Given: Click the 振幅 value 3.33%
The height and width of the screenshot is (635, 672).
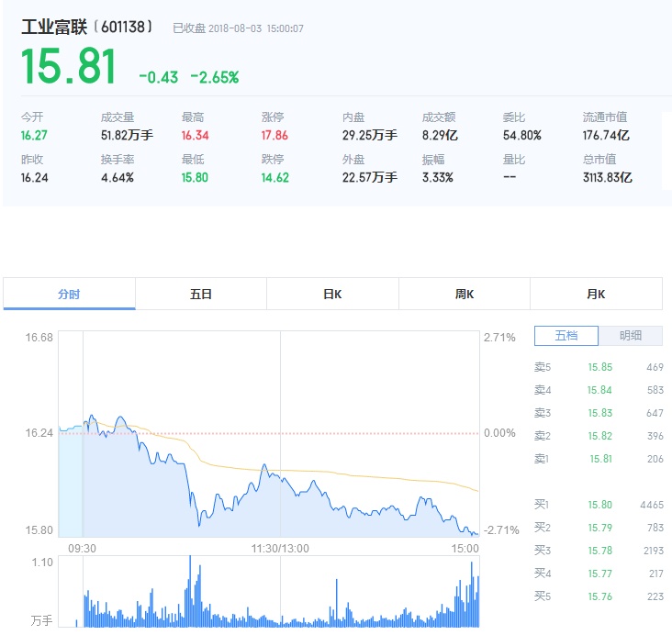Looking at the screenshot, I should click(x=438, y=177).
